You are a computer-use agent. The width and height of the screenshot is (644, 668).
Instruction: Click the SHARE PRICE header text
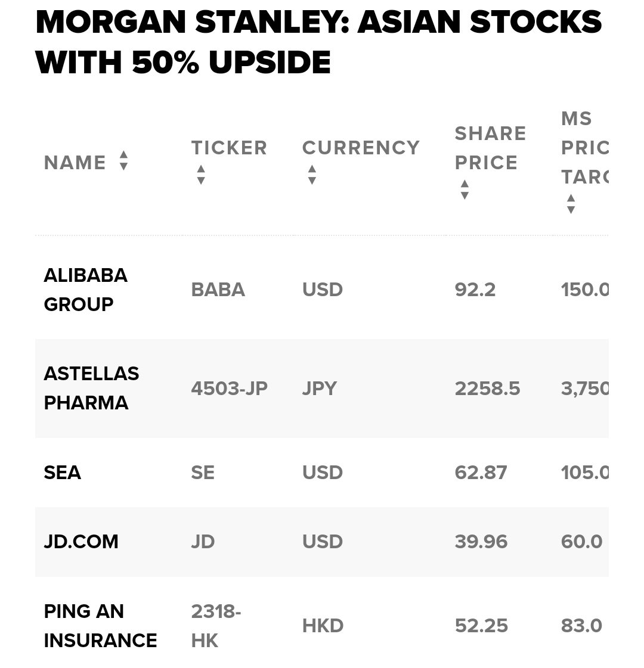[x=490, y=148]
